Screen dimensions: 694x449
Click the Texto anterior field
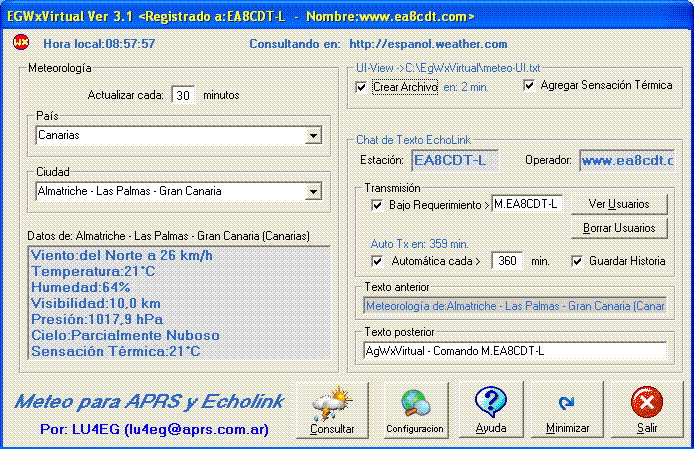click(515, 306)
